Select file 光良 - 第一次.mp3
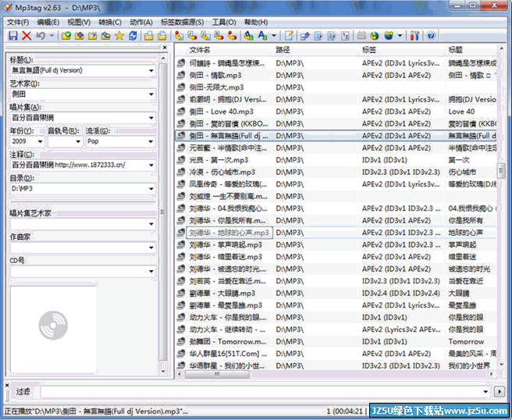Viewport: 512px width, 420px height. pyautogui.click(x=219, y=160)
